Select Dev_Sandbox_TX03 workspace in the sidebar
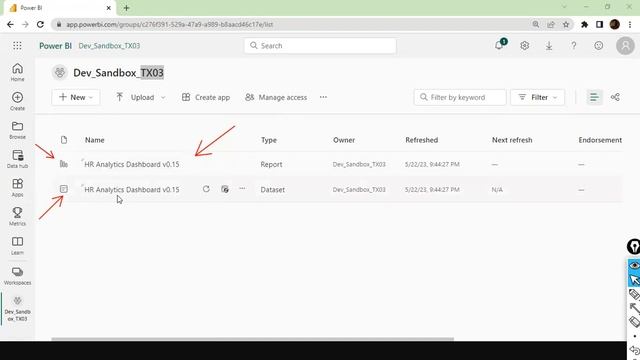Screen dimensions: 640x360 17,309
